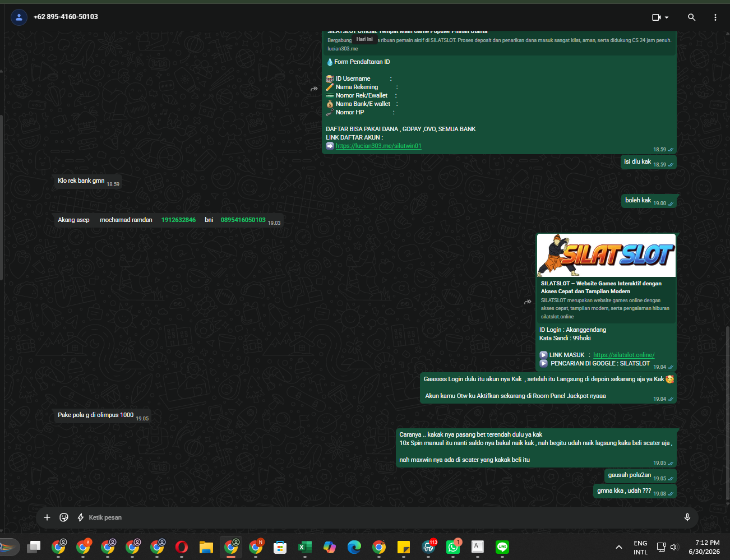Open Sticky Notes from the taskbar
This screenshot has width=730, height=560.
404,547
